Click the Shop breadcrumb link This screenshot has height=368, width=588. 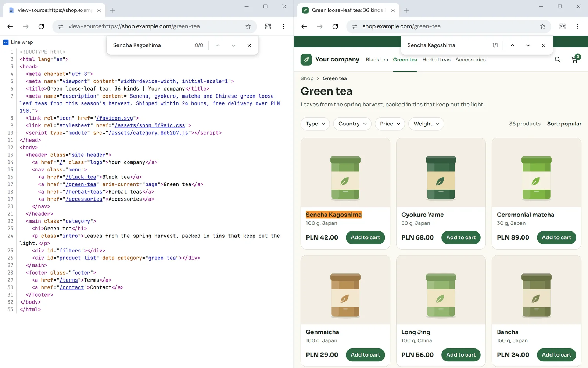[307, 78]
